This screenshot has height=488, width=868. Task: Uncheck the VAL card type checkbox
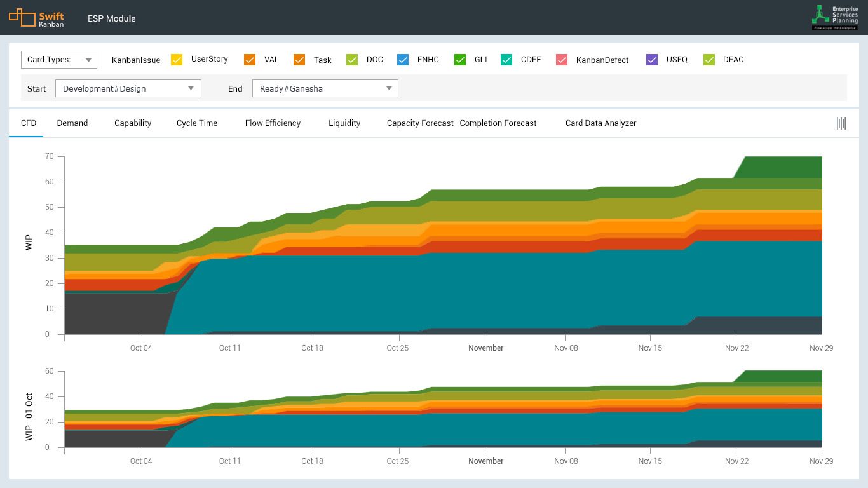click(250, 60)
